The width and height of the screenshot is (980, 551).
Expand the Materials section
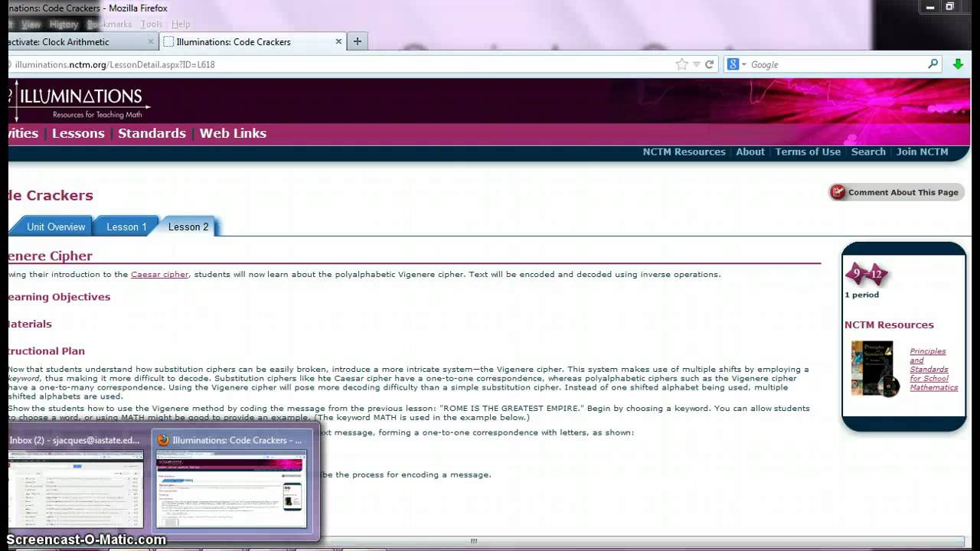click(x=31, y=324)
